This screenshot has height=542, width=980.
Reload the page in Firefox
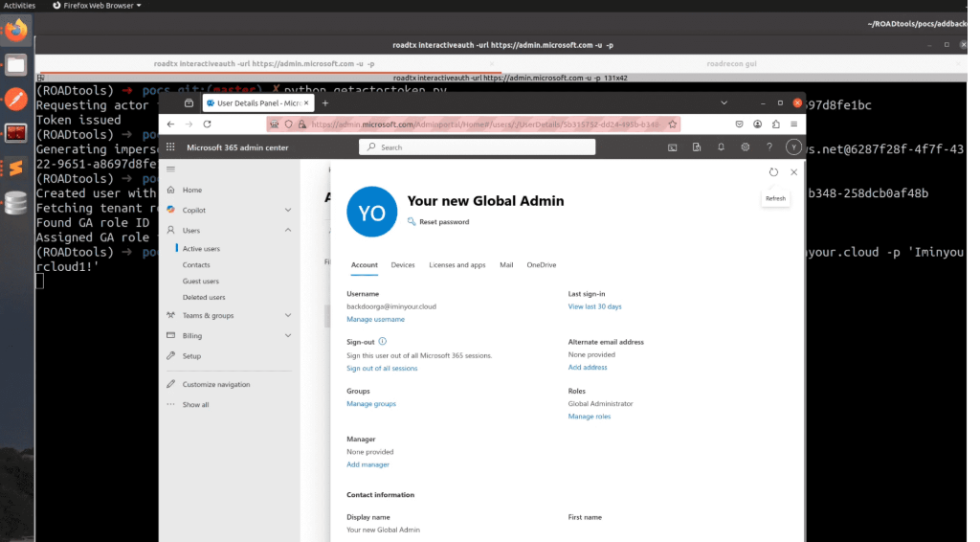pyautogui.click(x=207, y=124)
